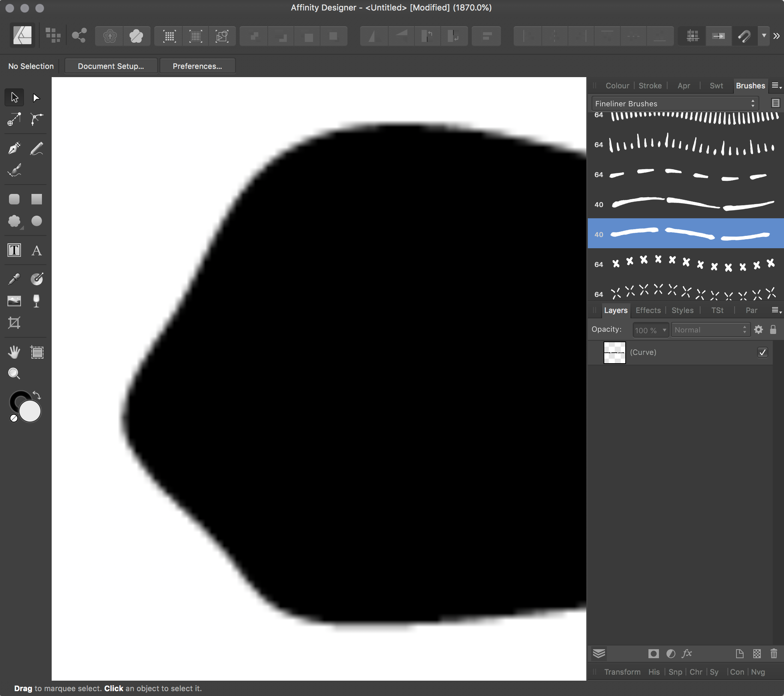The image size is (784, 696).
Task: Click the Preferences button
Action: (197, 66)
